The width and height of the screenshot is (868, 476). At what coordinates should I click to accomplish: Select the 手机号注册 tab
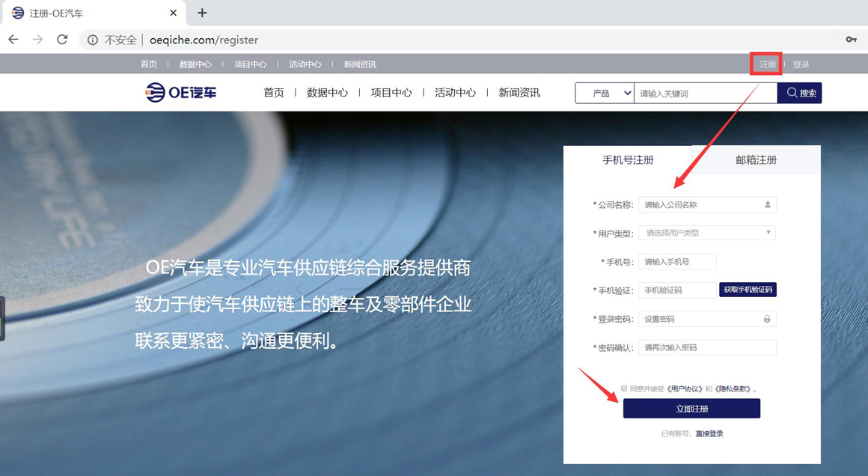click(x=628, y=160)
